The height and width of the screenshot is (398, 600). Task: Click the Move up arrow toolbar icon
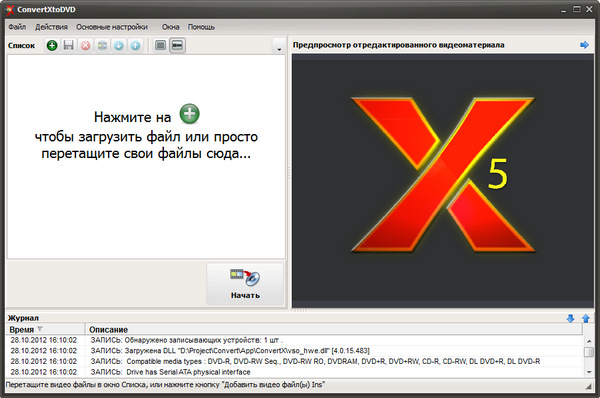click(x=135, y=46)
